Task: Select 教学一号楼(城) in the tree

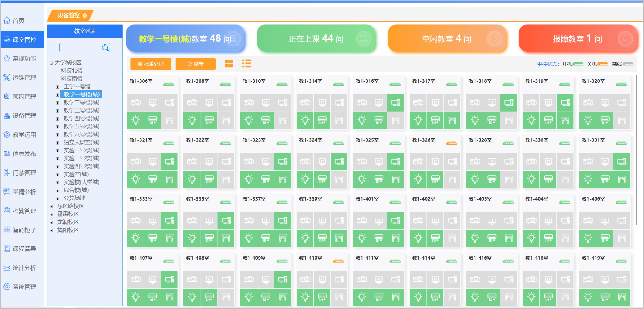Action: coord(81,94)
